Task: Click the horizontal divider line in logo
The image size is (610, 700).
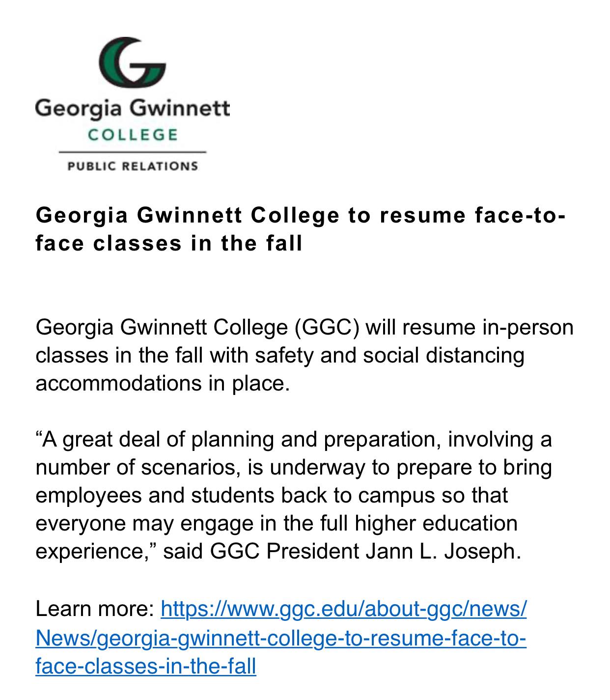Action: (x=133, y=152)
